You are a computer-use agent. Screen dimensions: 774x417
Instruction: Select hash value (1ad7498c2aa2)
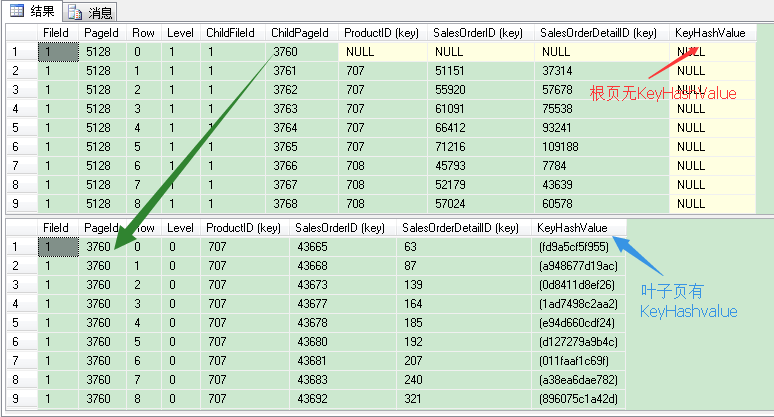pyautogui.click(x=579, y=304)
